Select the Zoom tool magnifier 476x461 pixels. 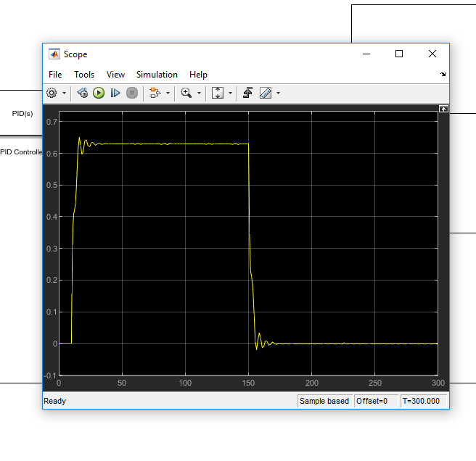tap(186, 93)
